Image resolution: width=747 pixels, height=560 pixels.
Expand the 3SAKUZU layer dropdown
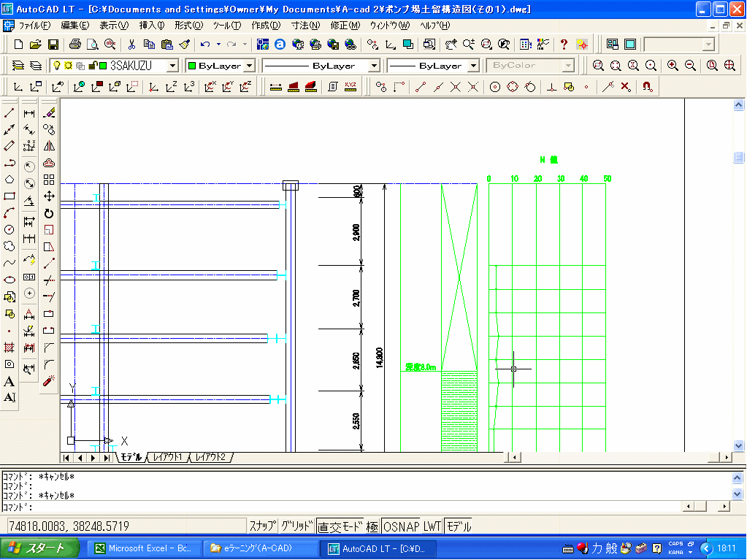[x=173, y=66]
